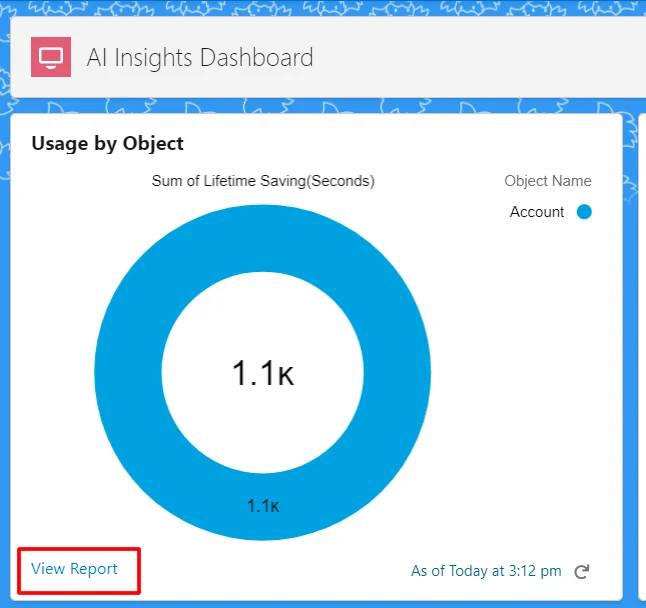Select the Account legend label
This screenshot has width=646, height=608.
(x=537, y=212)
